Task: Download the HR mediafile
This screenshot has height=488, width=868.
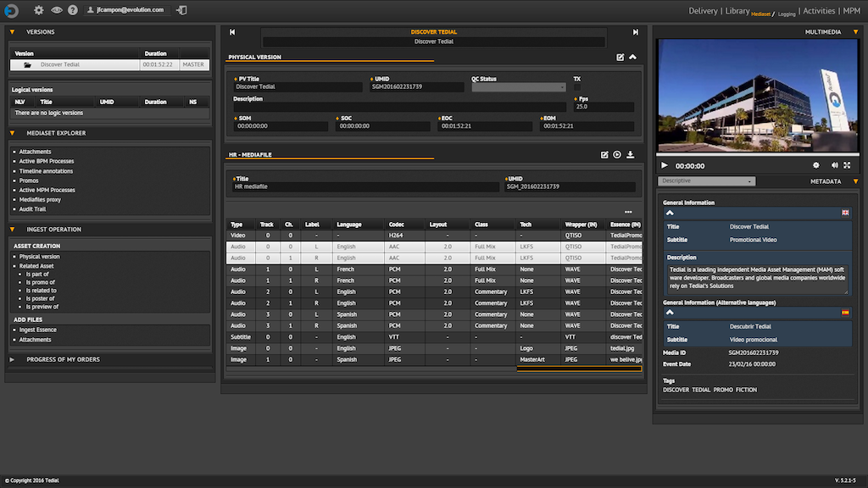Action: 631,155
